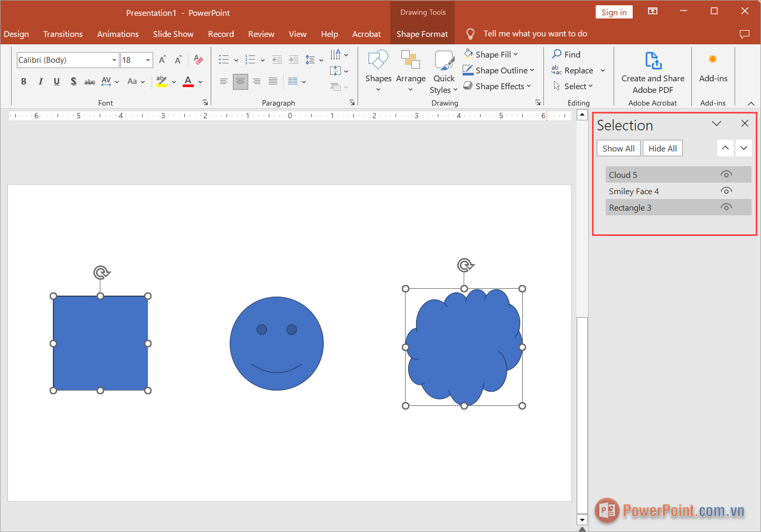Viewport: 761px width, 532px height.
Task: Increase list indent level
Action: coord(294,60)
